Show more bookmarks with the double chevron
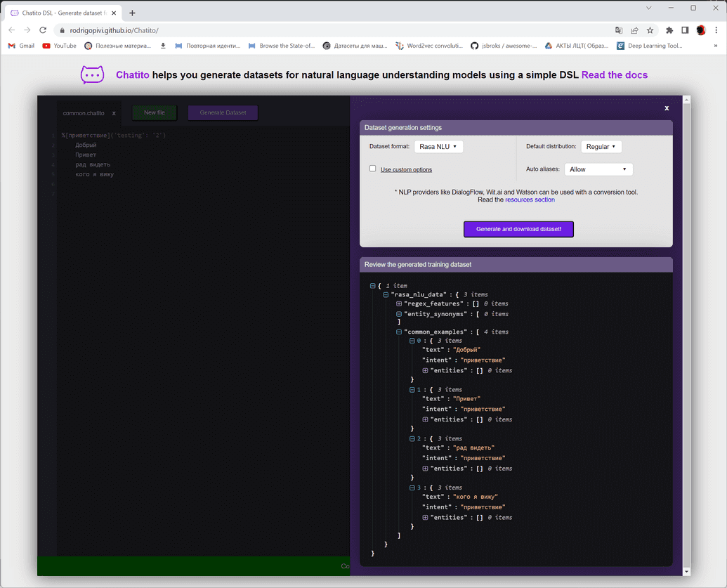Screen dimensions: 727x588 (x=715, y=46)
